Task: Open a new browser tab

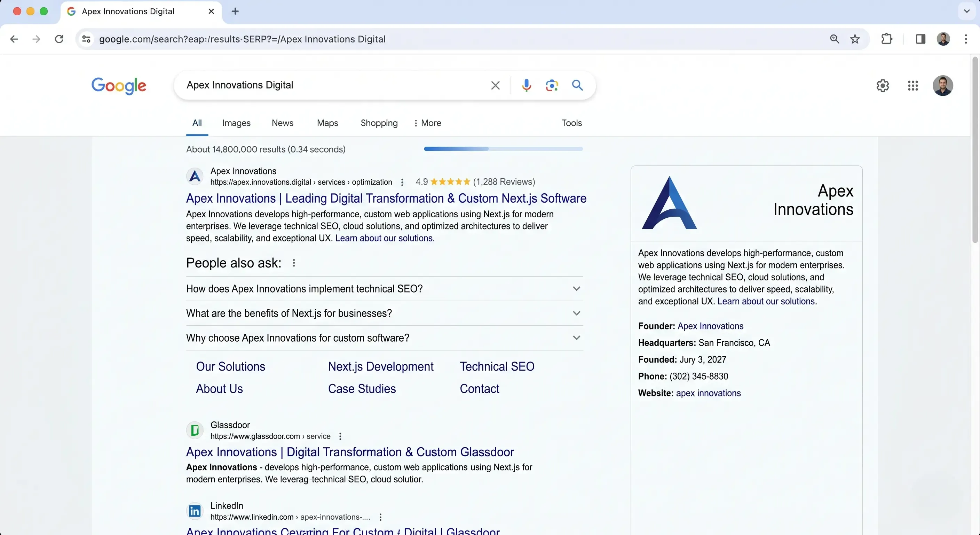Action: click(235, 11)
